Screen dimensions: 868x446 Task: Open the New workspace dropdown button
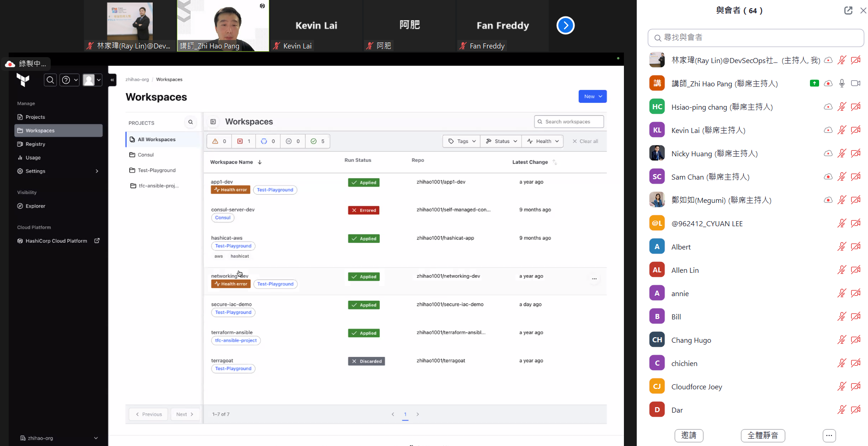592,96
